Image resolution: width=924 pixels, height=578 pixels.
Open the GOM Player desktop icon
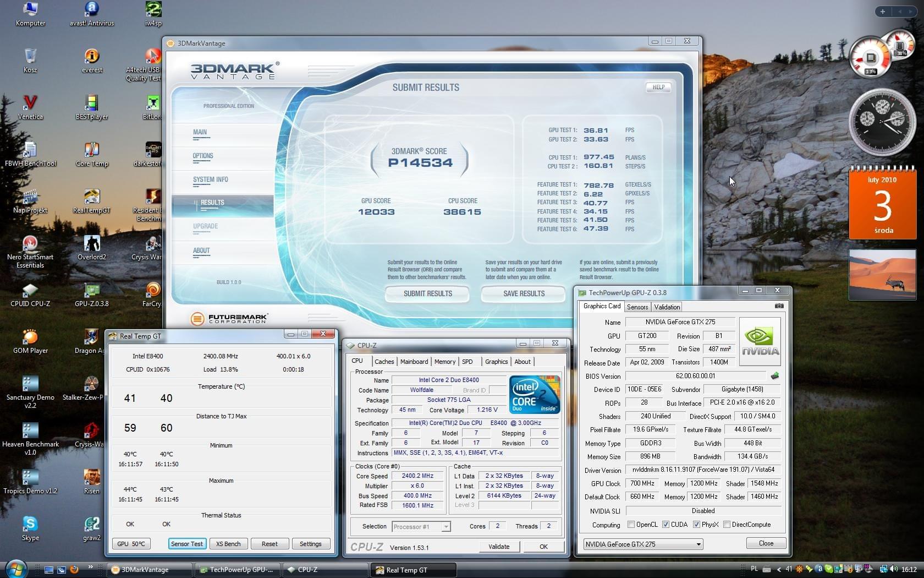point(30,342)
